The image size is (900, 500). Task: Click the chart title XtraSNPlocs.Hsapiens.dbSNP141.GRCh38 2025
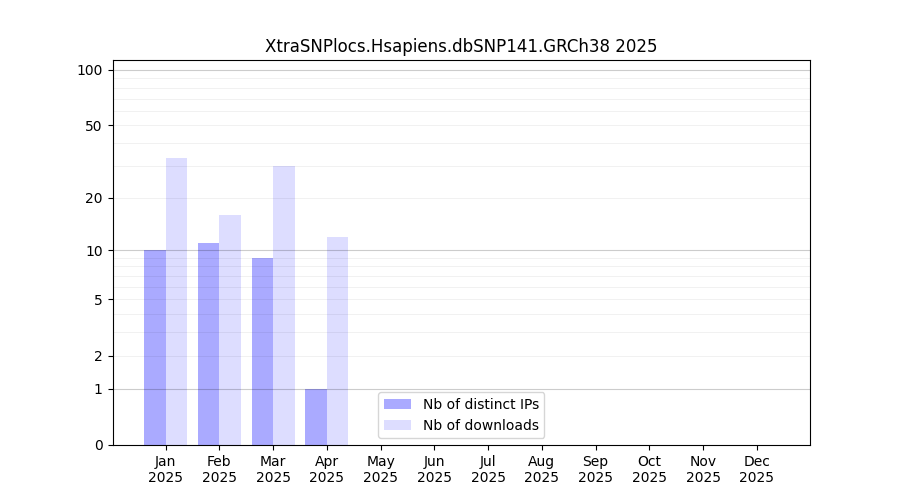pyautogui.click(x=461, y=46)
